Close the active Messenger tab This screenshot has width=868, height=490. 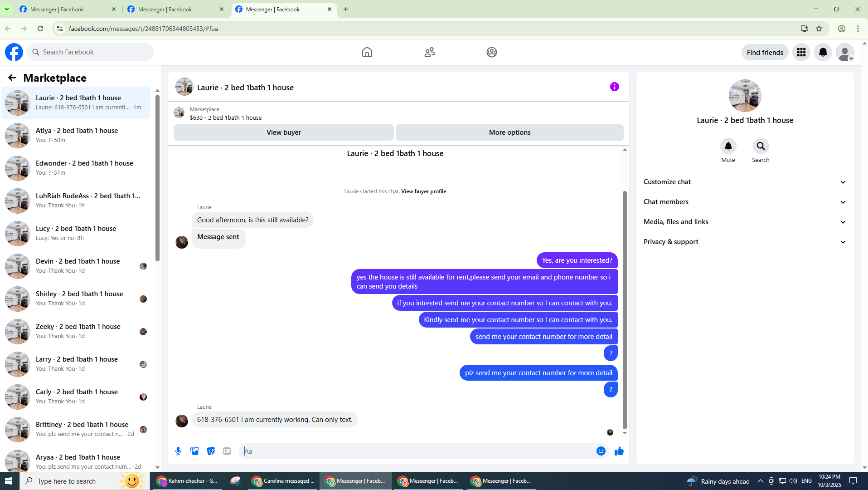click(330, 9)
